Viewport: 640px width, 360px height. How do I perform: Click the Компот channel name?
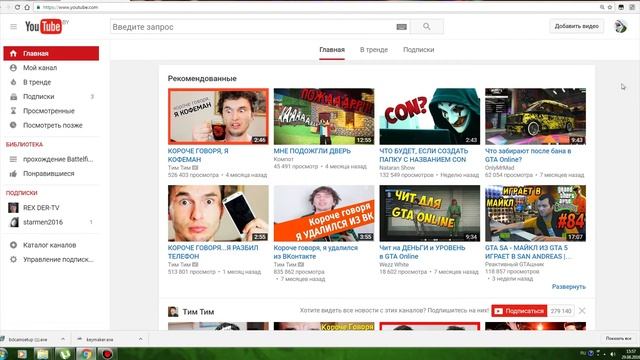coord(283,159)
